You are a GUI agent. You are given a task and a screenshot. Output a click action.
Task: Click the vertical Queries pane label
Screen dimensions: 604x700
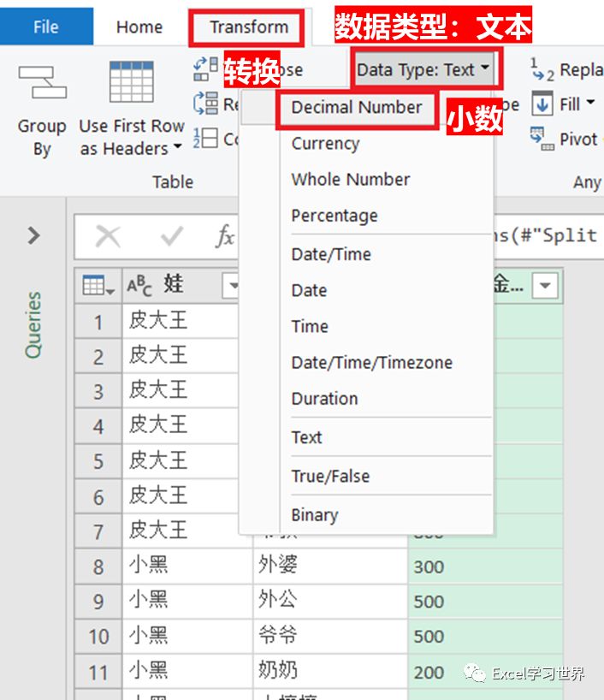[33, 324]
